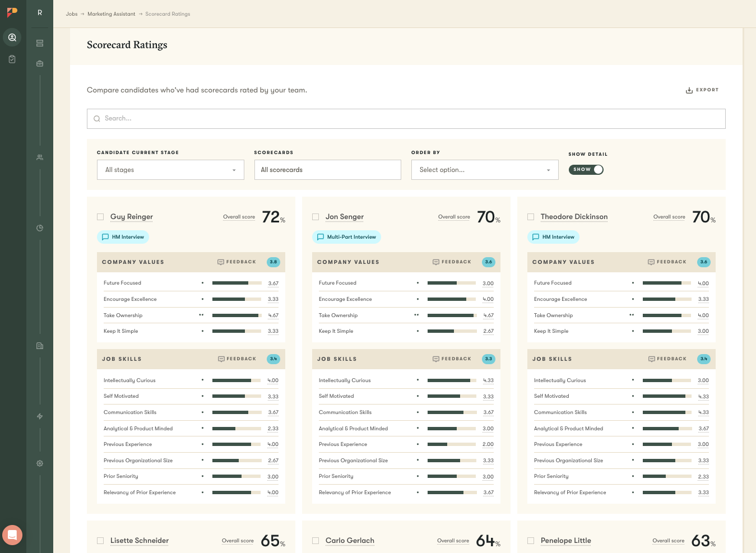756x553 pixels.
Task: Open the reports clock icon in the sidebar
Action: (x=39, y=228)
